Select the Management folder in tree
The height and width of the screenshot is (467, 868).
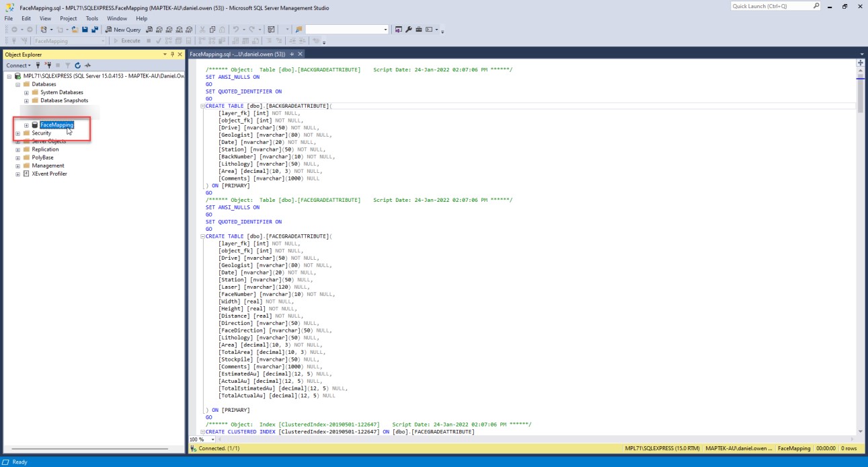(x=48, y=166)
